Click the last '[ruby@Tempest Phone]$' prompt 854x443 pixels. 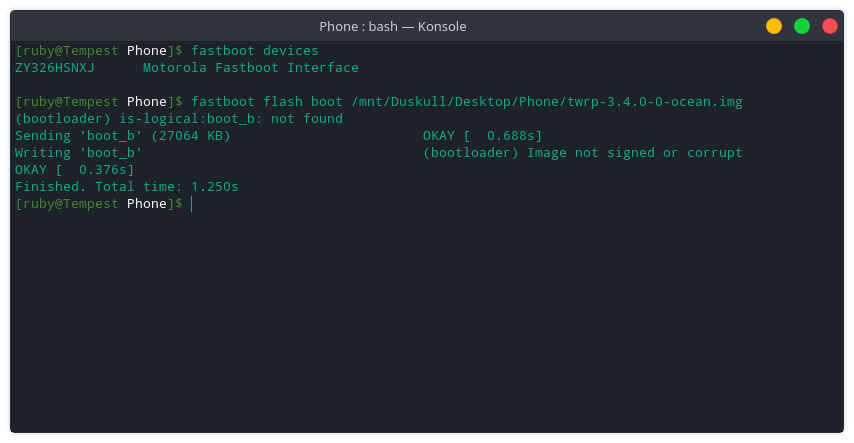click(99, 204)
